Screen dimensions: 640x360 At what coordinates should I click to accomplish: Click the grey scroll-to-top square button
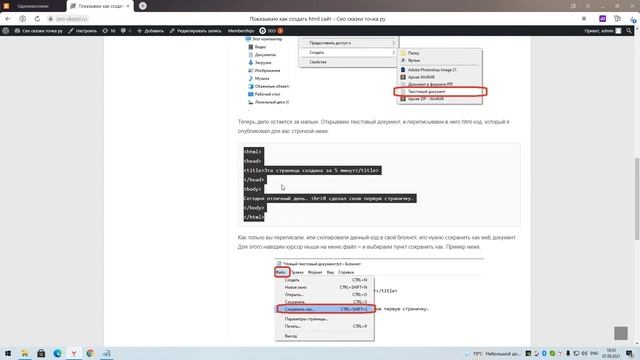click(621, 333)
